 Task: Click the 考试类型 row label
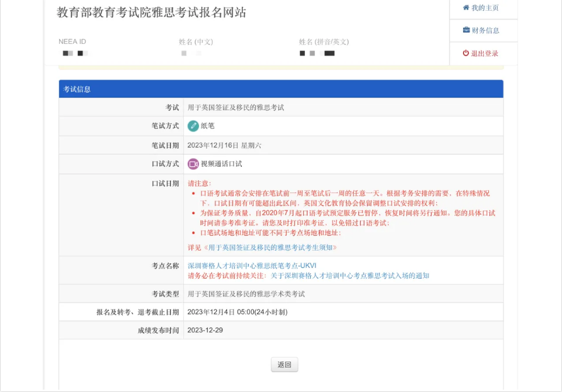pos(165,294)
